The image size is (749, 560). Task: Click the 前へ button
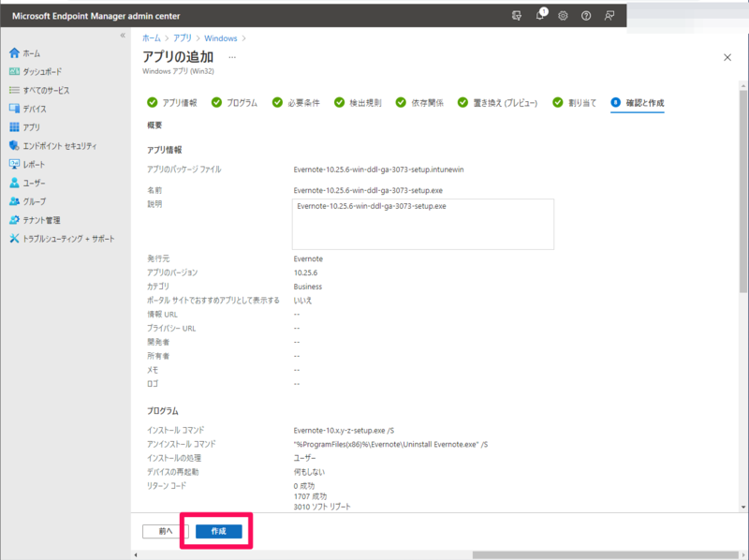pos(166,531)
